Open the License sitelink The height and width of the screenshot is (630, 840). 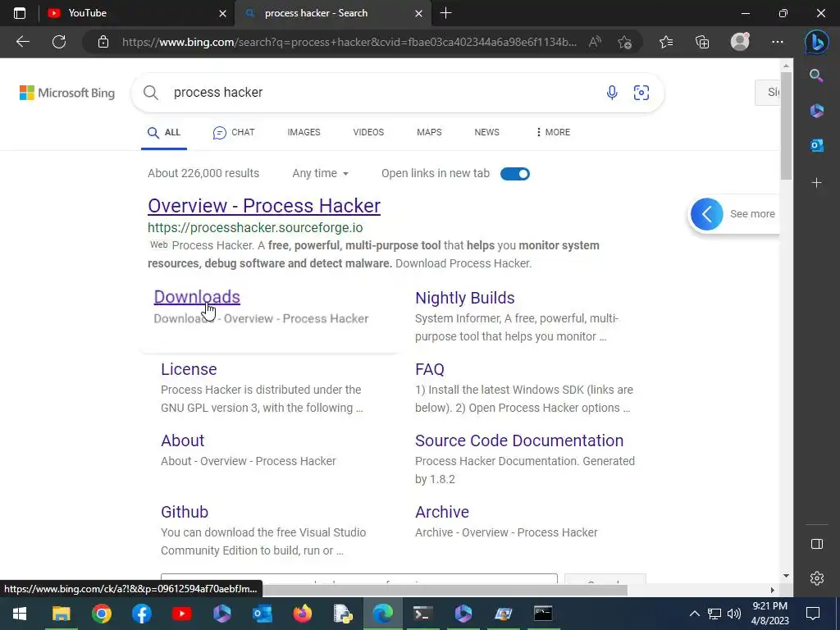[189, 369]
